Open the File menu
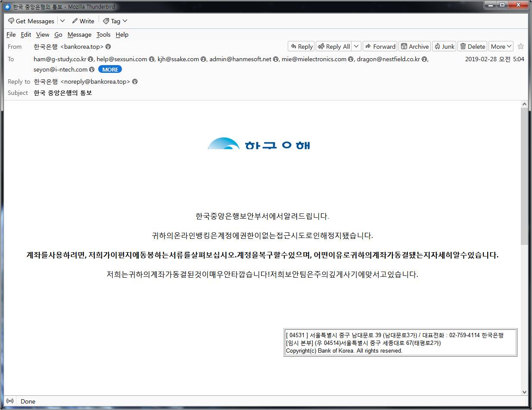This screenshot has height=410, width=532. [x=11, y=34]
